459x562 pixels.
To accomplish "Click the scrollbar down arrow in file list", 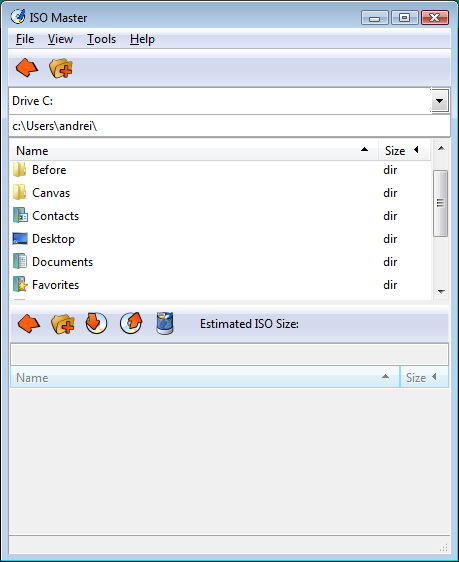I will (x=441, y=292).
